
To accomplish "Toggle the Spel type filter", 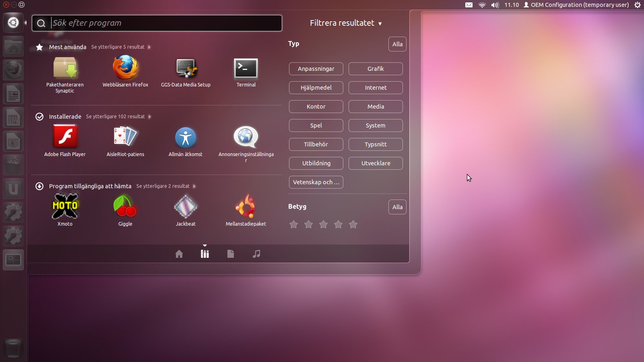I will (316, 125).
